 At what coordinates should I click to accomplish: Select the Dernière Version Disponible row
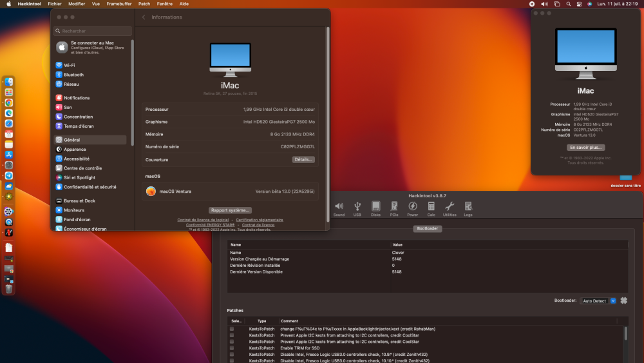tap(427, 271)
